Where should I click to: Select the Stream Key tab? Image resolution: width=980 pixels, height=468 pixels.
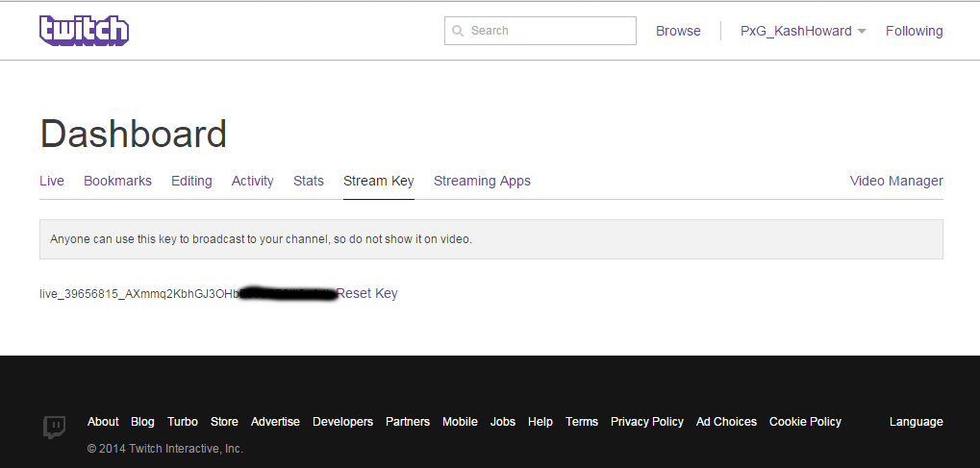(379, 181)
